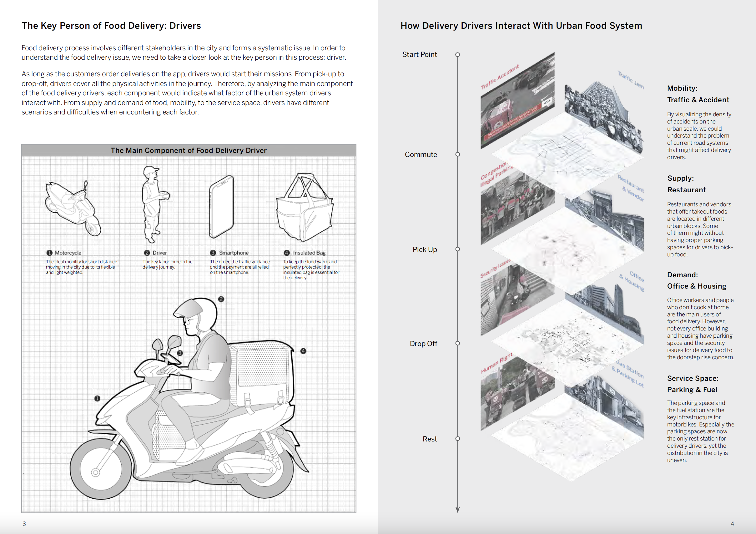756x534 pixels.
Task: Click the Rest timeline node
Action: pos(457,439)
